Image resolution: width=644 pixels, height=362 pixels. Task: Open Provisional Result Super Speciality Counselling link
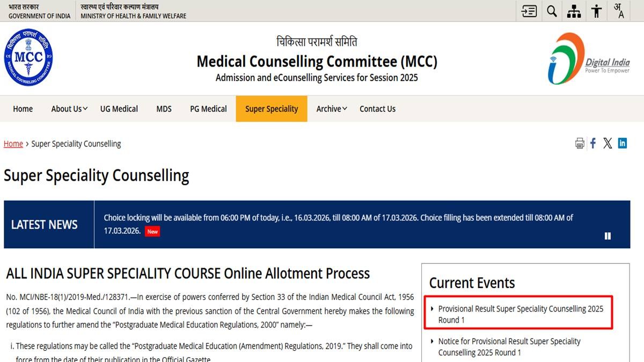pyautogui.click(x=521, y=314)
